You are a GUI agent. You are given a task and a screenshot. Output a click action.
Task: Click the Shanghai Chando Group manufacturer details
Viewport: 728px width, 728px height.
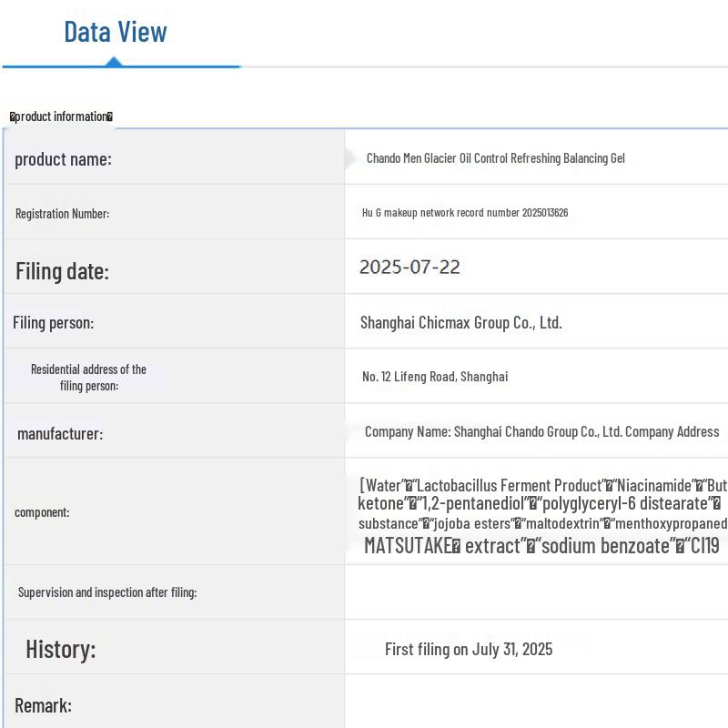click(541, 432)
